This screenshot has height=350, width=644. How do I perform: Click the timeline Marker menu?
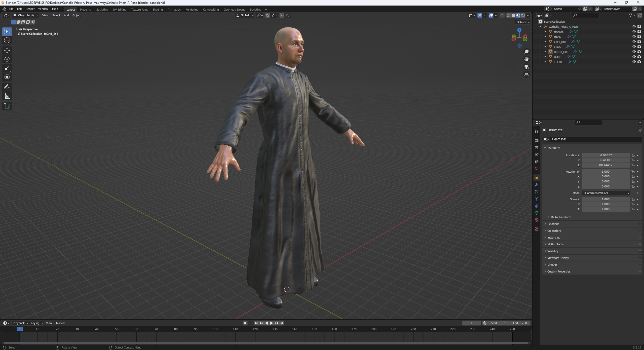(x=60, y=323)
